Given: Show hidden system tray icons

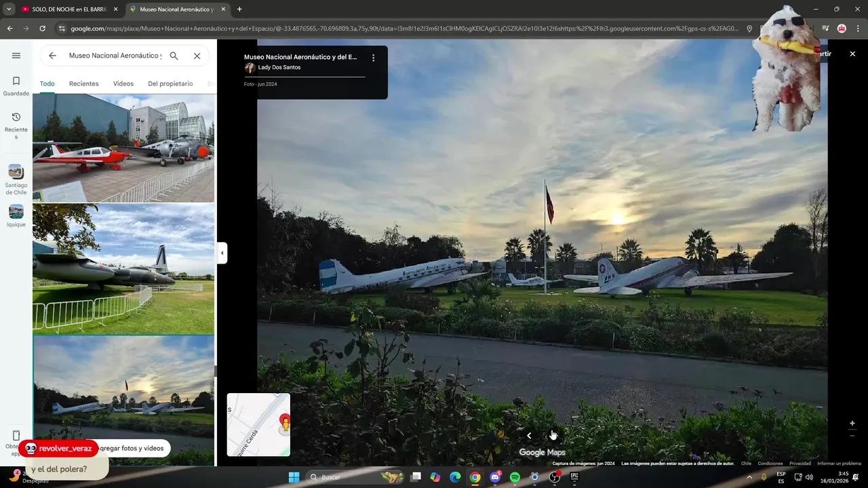Looking at the screenshot, I should pos(749,477).
